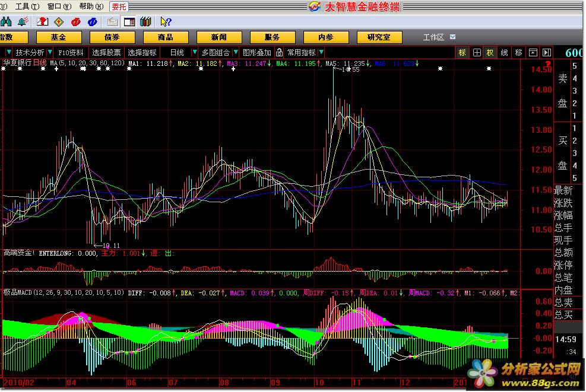Image resolution: width=586 pixels, height=392 pixels.
Task: Toggle the 权 ex-rights button
Action: point(490,53)
